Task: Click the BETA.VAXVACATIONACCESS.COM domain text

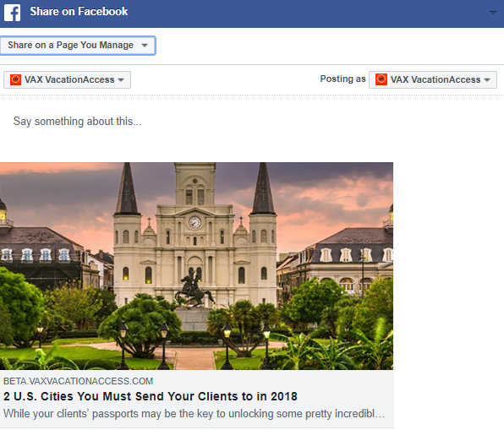Action: pos(78,381)
